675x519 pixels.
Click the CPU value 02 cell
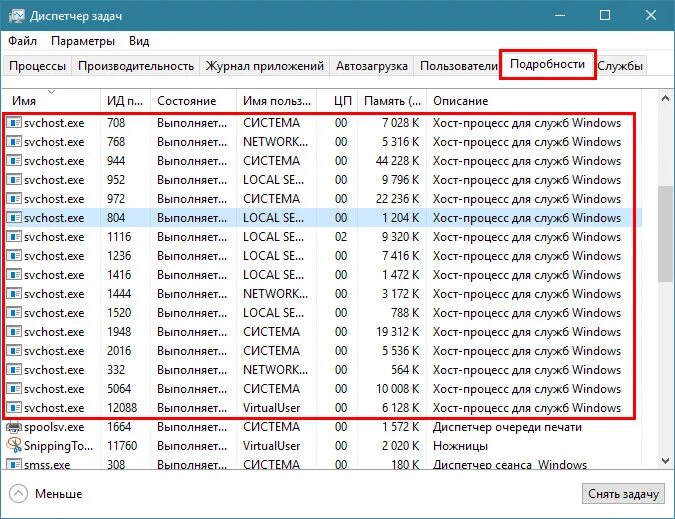[341, 237]
